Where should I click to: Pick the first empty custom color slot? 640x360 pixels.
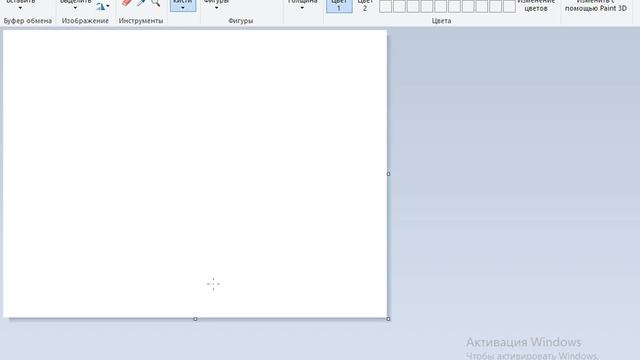pyautogui.click(x=386, y=7)
